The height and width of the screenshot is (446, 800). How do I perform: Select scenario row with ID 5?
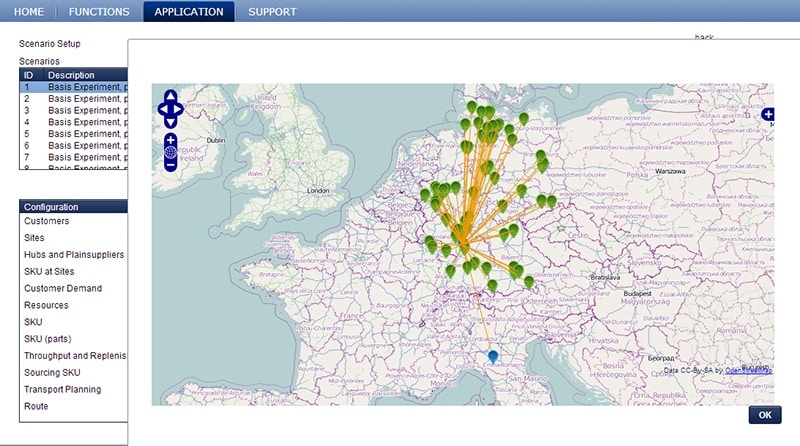coord(73,134)
